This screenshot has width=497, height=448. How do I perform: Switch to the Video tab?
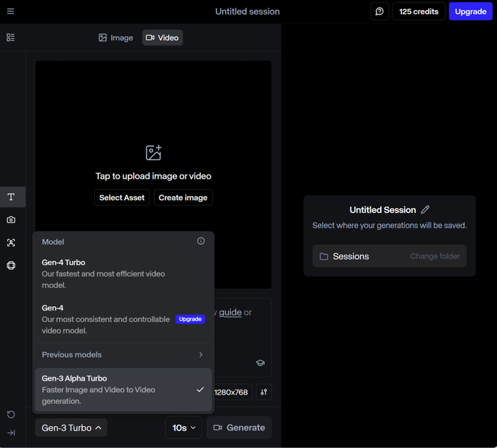click(x=162, y=38)
